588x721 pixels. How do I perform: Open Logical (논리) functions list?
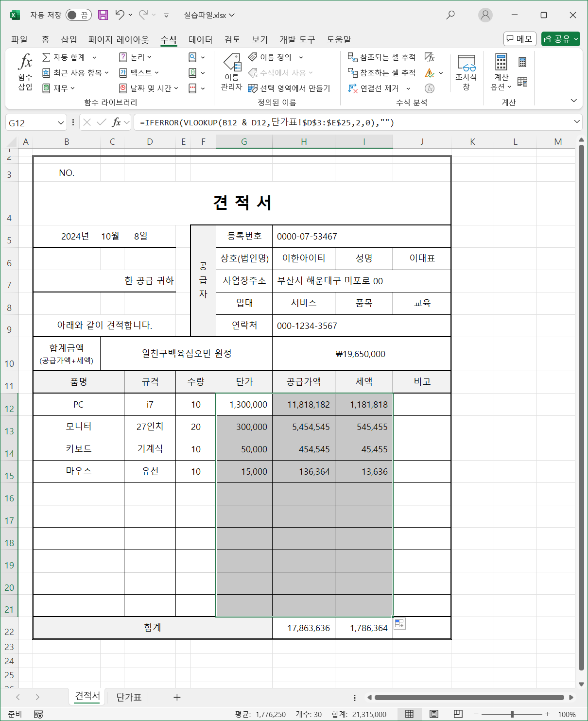point(136,57)
